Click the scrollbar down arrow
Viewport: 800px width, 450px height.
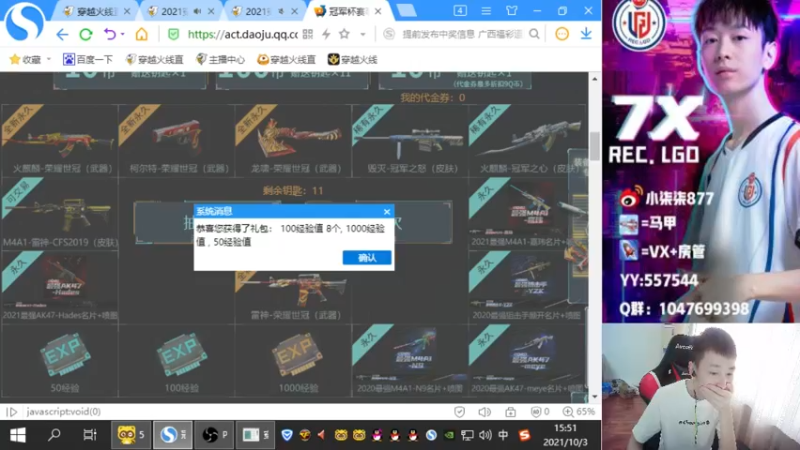(594, 396)
